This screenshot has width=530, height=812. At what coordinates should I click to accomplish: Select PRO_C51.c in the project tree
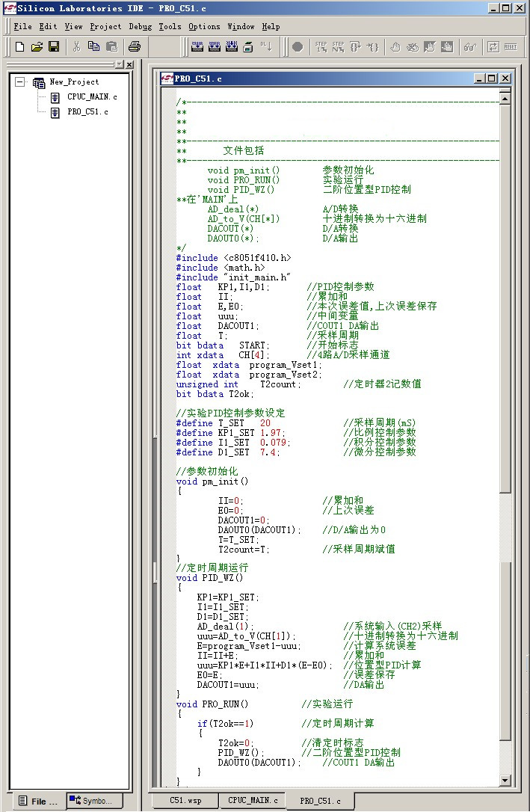(x=87, y=112)
